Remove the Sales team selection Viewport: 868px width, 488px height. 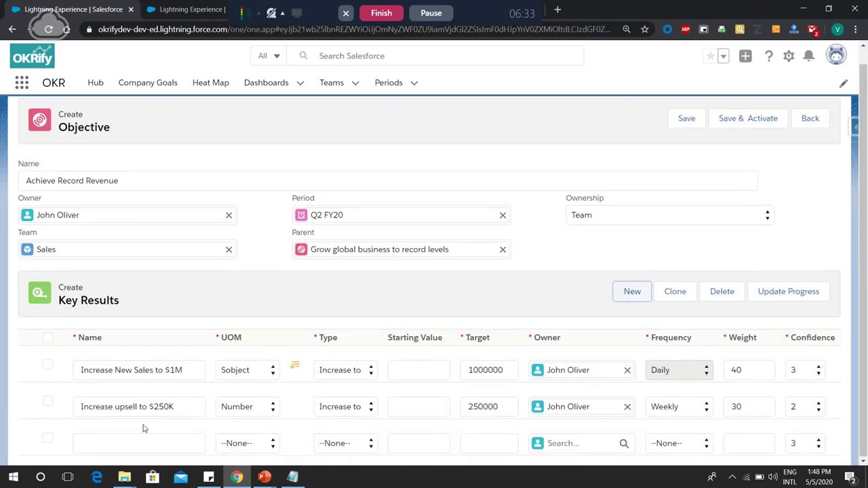[x=229, y=249]
